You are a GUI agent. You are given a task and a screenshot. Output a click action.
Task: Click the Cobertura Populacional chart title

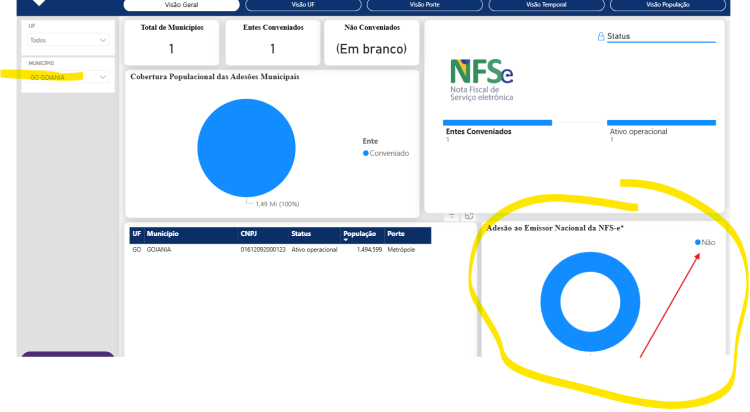point(215,77)
